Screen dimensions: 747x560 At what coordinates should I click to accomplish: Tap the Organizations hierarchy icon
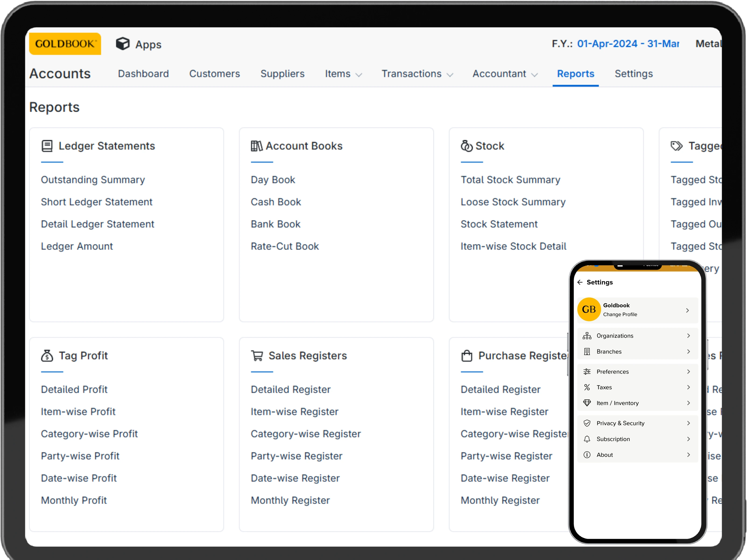coord(587,336)
